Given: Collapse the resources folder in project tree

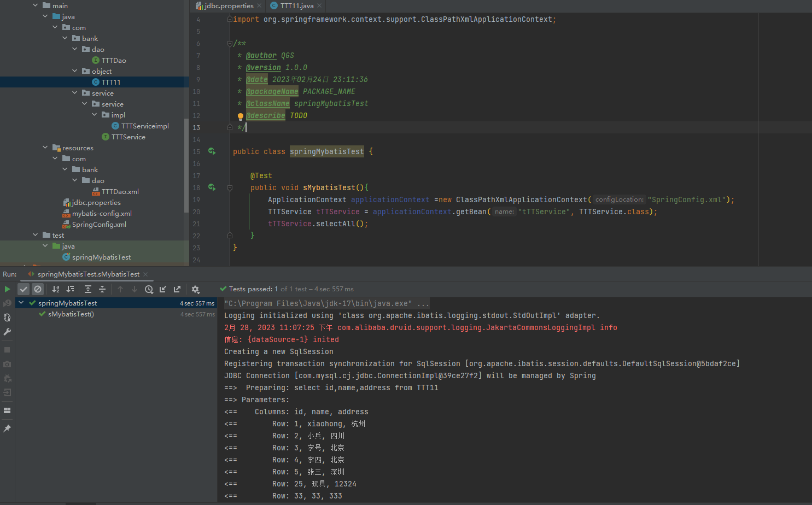Looking at the screenshot, I should click(x=45, y=148).
